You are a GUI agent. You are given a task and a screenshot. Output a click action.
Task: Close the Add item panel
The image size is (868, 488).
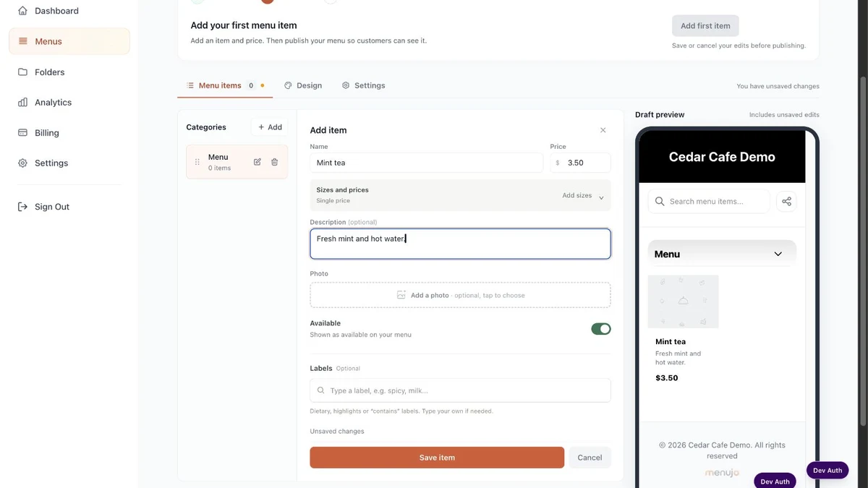point(603,130)
